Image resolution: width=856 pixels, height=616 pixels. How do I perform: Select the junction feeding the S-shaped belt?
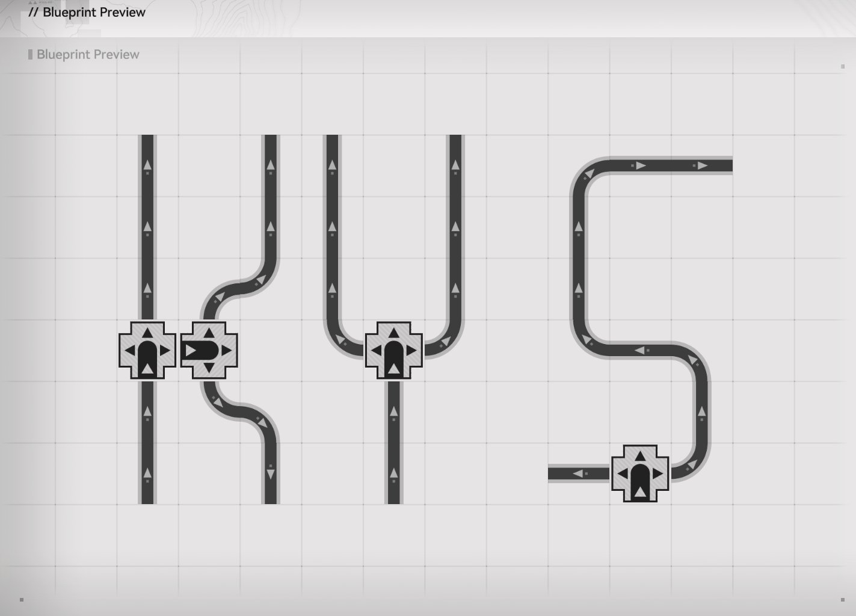pyautogui.click(x=640, y=473)
